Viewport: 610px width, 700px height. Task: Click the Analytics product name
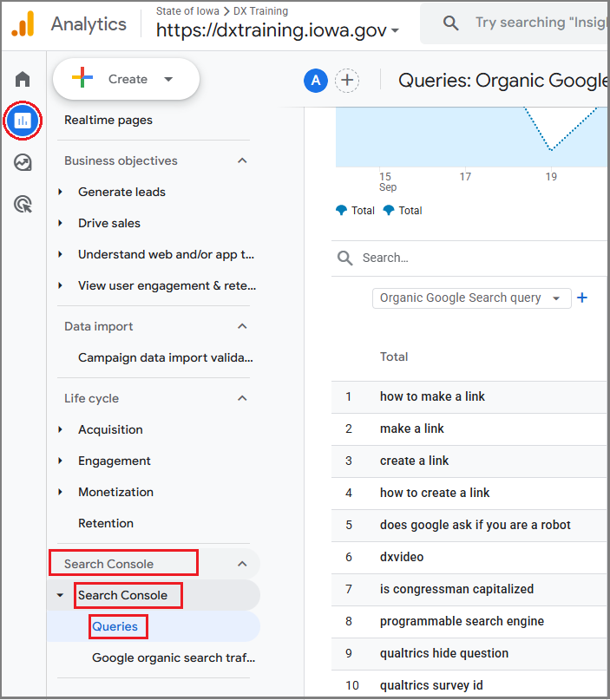coord(89,24)
